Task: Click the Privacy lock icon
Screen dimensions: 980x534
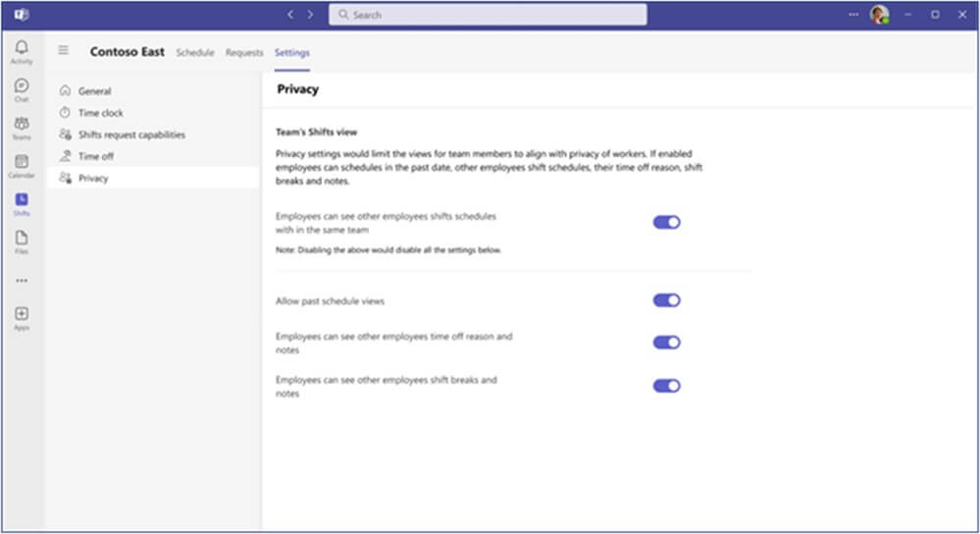Action: coord(65,178)
